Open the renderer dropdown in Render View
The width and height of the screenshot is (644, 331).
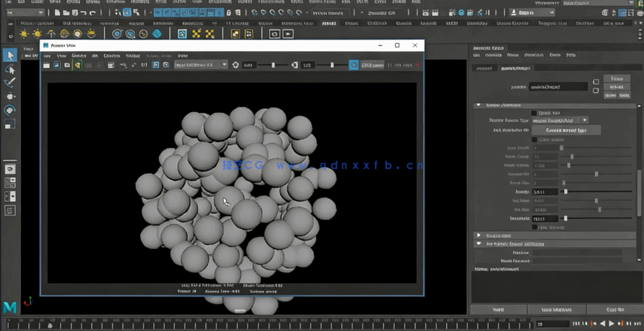(x=201, y=65)
